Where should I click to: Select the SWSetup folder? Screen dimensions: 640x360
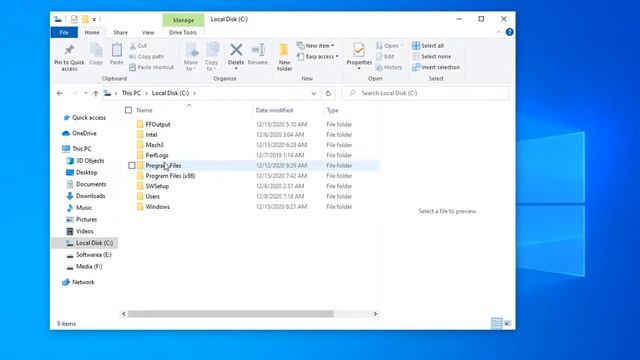[157, 186]
